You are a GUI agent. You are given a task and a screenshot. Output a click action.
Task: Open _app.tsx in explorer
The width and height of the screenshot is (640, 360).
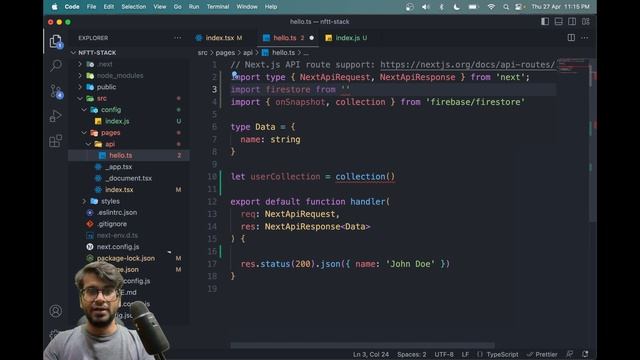tap(129, 167)
